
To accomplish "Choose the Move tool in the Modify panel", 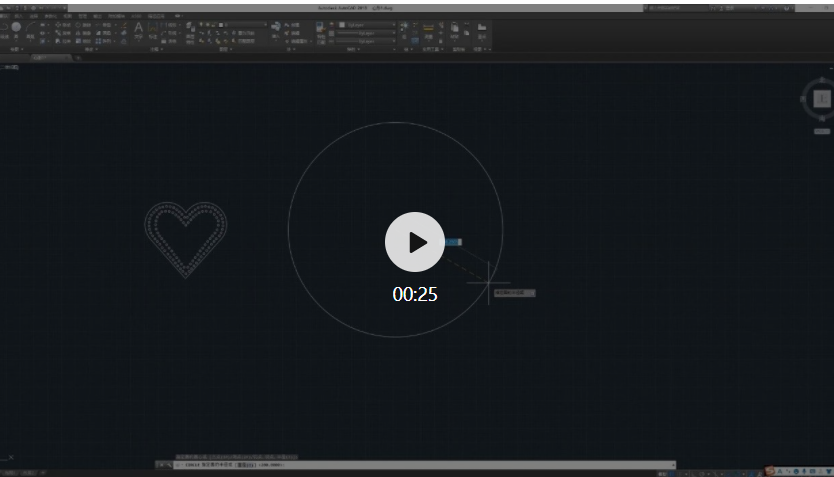I will (x=63, y=25).
